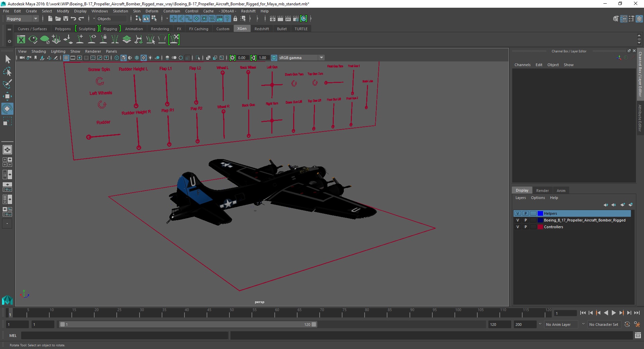Open a scene with folder icon
644x349 pixels.
pos(58,19)
